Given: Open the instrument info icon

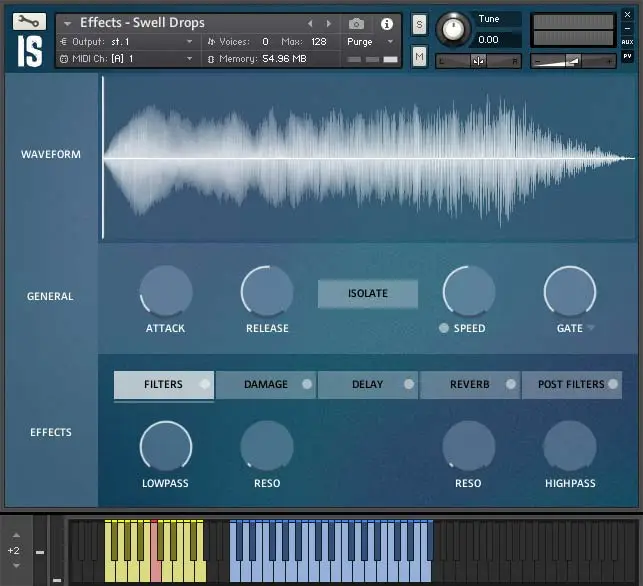Looking at the screenshot, I should tap(387, 23).
